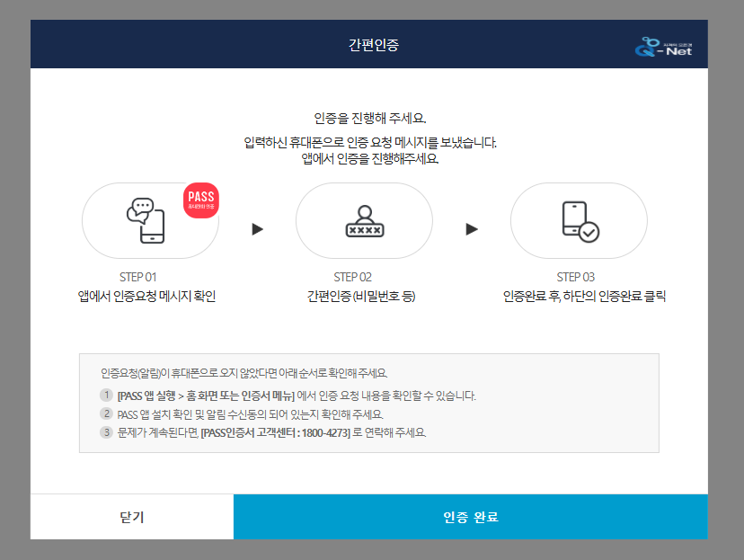
Task: Click the 닫기 button
Action: pos(132,516)
